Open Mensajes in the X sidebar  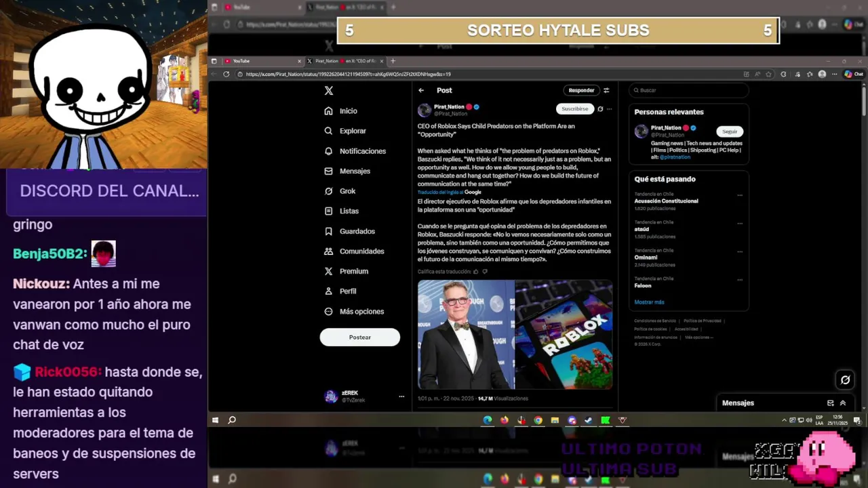[347, 171]
